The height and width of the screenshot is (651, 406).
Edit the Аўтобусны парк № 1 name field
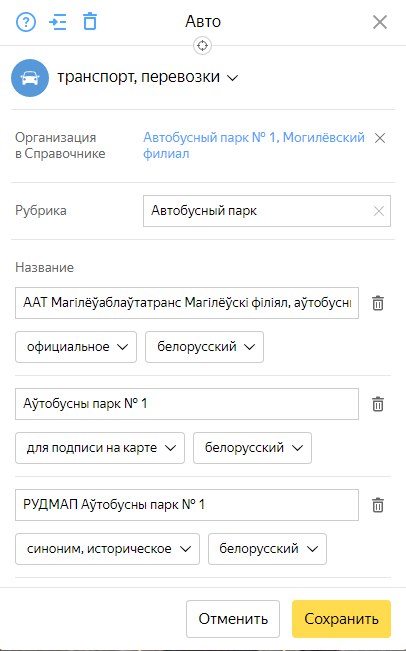(x=187, y=404)
